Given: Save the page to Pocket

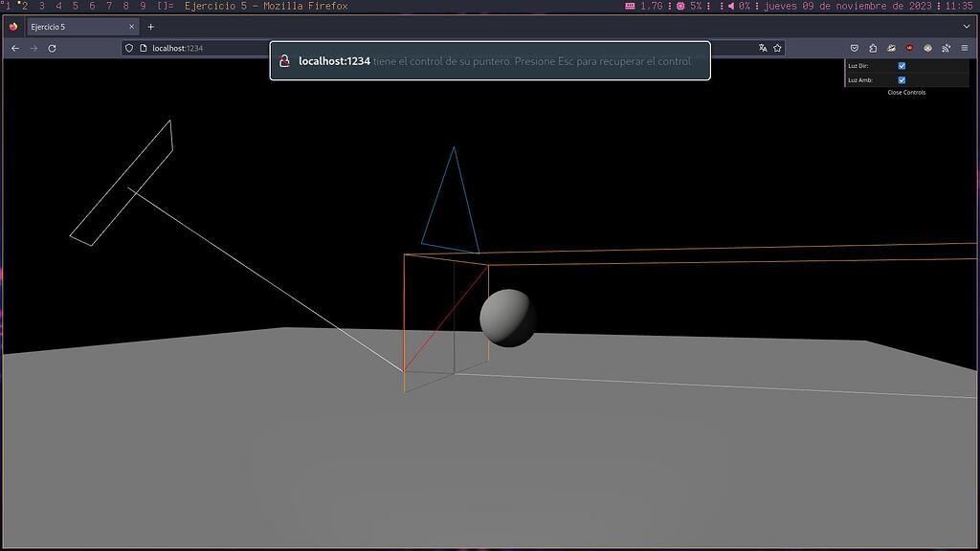Looking at the screenshot, I should click(855, 48).
